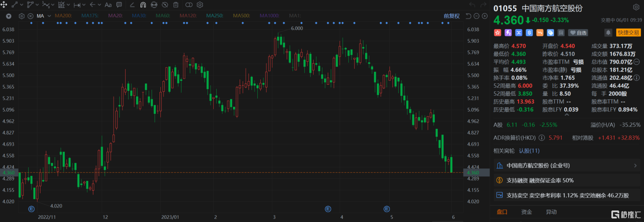
Task: Collapse the quote details panel chevron
Action: 566,116
